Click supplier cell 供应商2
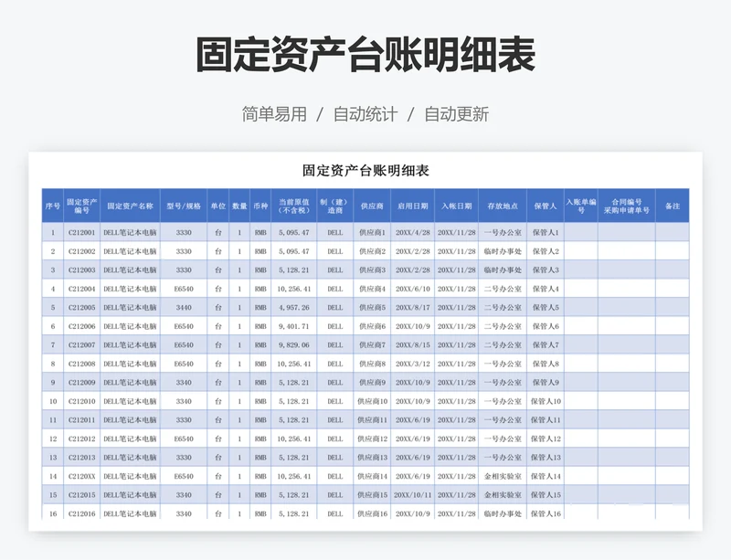Viewport: 731px width, 560px height. (x=372, y=251)
